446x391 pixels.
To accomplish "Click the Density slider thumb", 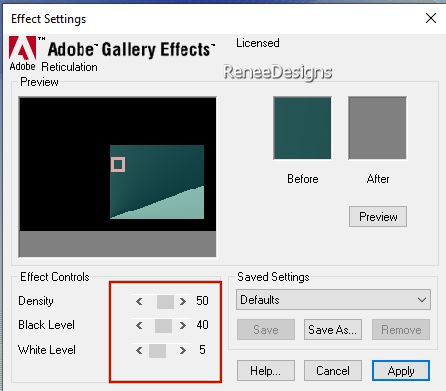I will pyautogui.click(x=165, y=302).
